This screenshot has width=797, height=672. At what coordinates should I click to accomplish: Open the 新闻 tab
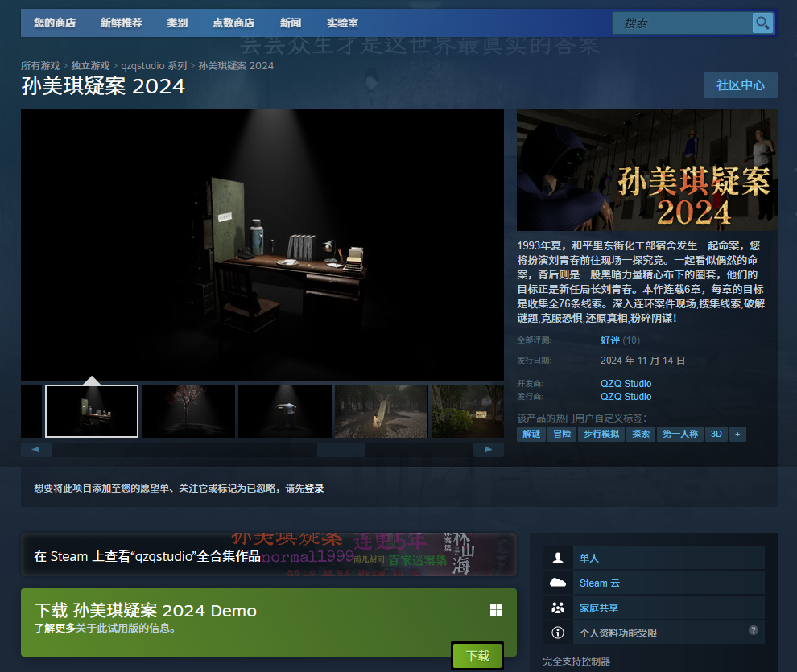[x=291, y=23]
